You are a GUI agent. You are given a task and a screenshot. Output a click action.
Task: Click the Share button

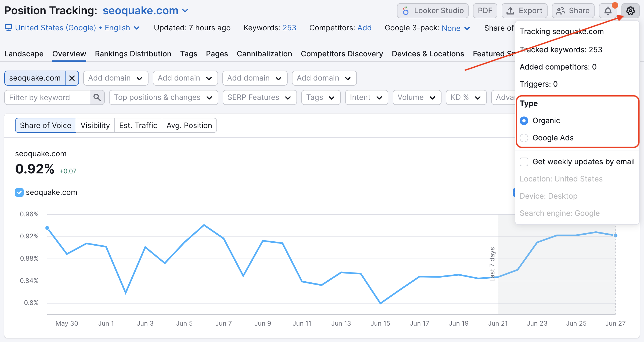(573, 11)
